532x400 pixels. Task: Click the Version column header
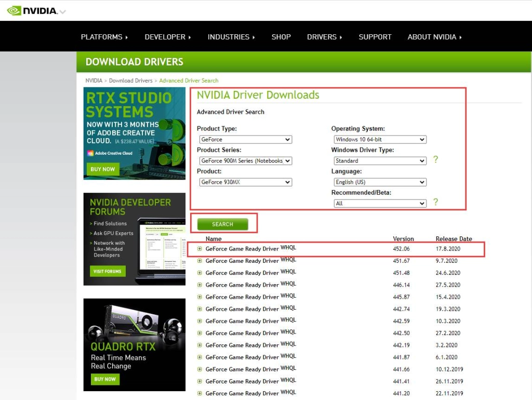pos(403,239)
